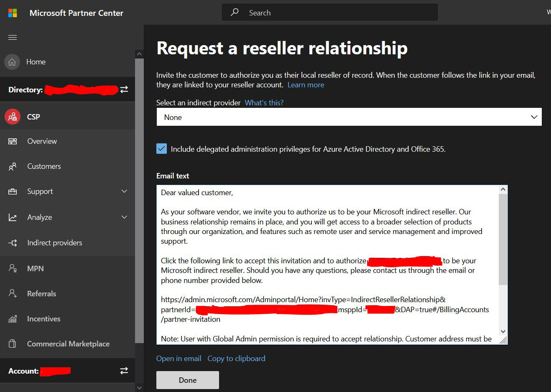Click the 'Request a reseller relationship' heading
This screenshot has width=551, height=392.
point(282,48)
